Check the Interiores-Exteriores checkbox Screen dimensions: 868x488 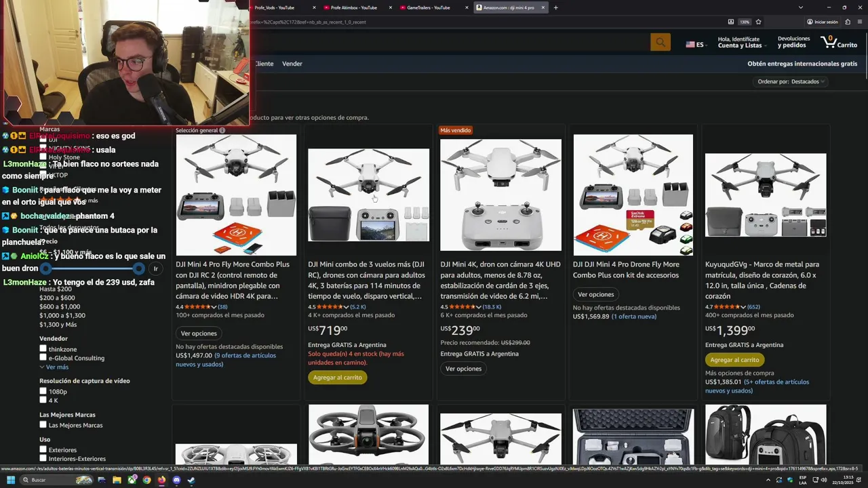point(43,458)
